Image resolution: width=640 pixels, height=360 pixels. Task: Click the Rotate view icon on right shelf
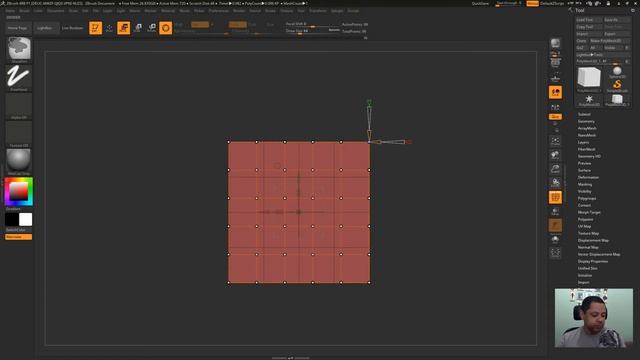coord(555,183)
